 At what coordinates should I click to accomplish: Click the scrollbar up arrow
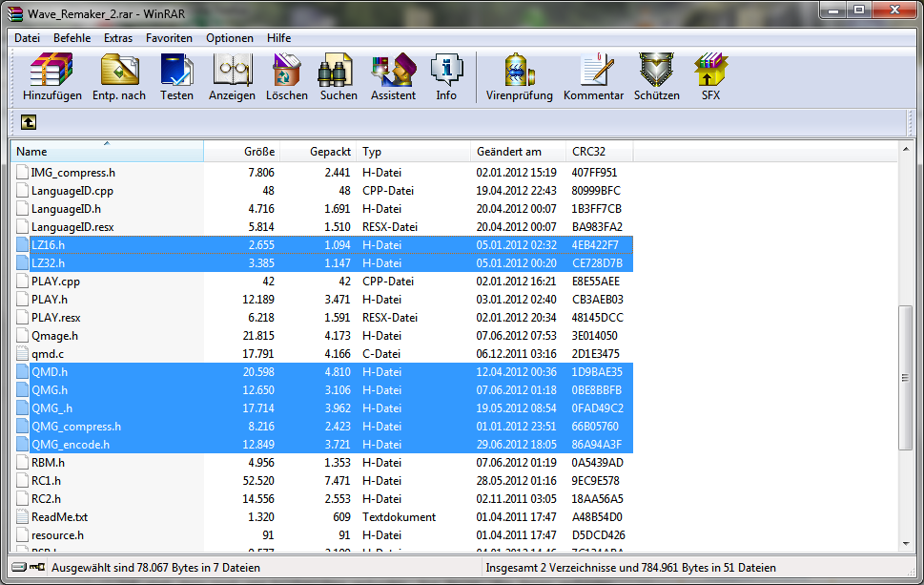pyautogui.click(x=906, y=149)
